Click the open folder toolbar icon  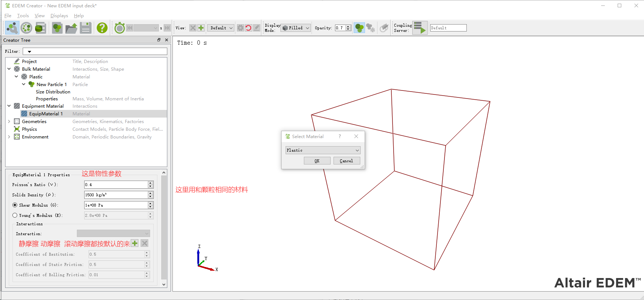coord(71,28)
